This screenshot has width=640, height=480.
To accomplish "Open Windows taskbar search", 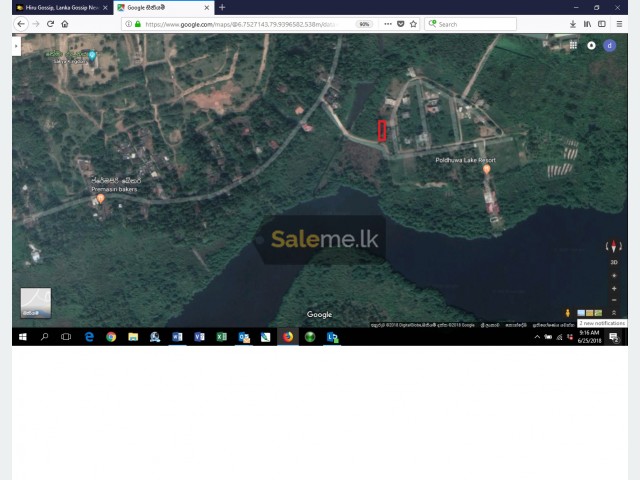I will [44, 337].
